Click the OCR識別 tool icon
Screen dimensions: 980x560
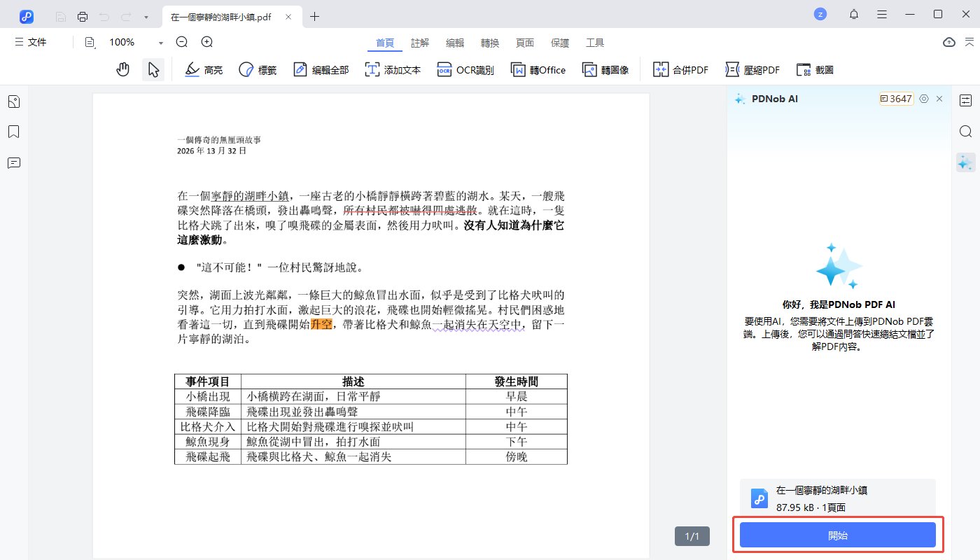point(444,69)
